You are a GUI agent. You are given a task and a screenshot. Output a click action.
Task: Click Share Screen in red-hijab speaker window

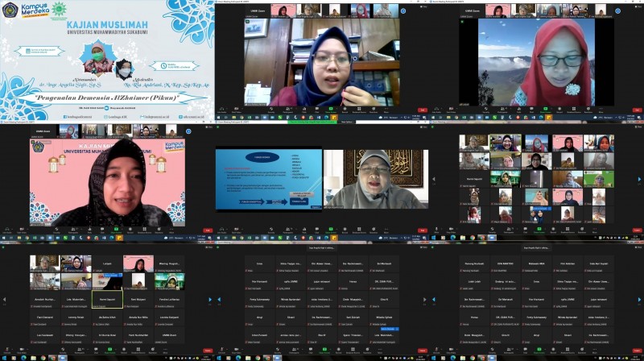point(546,110)
